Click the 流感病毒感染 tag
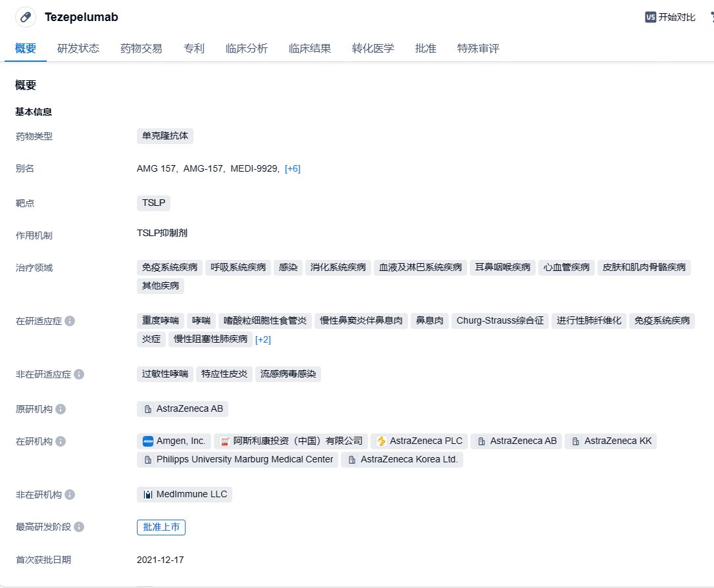This screenshot has width=714, height=588. pyautogui.click(x=288, y=374)
